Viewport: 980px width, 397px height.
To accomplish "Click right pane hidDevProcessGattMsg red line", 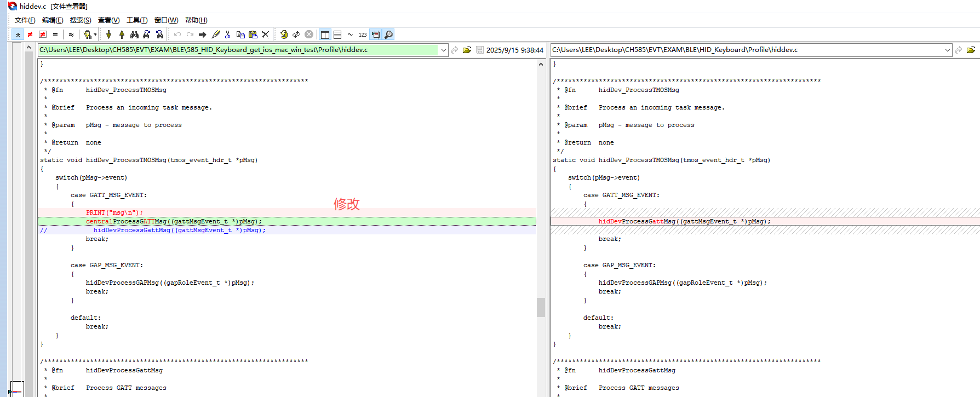I will 765,221.
